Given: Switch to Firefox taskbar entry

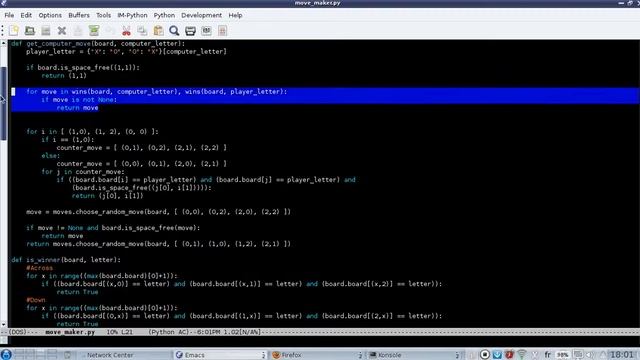Looking at the screenshot, I should pyautogui.click(x=317, y=355).
